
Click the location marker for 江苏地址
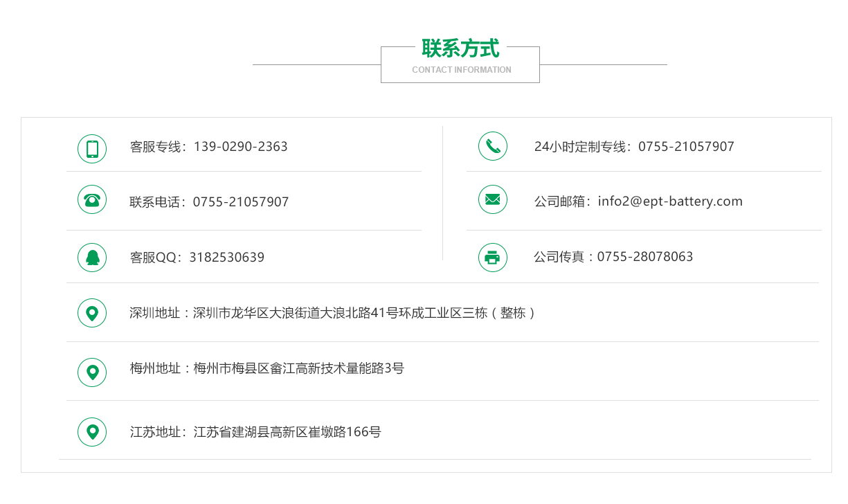91,431
